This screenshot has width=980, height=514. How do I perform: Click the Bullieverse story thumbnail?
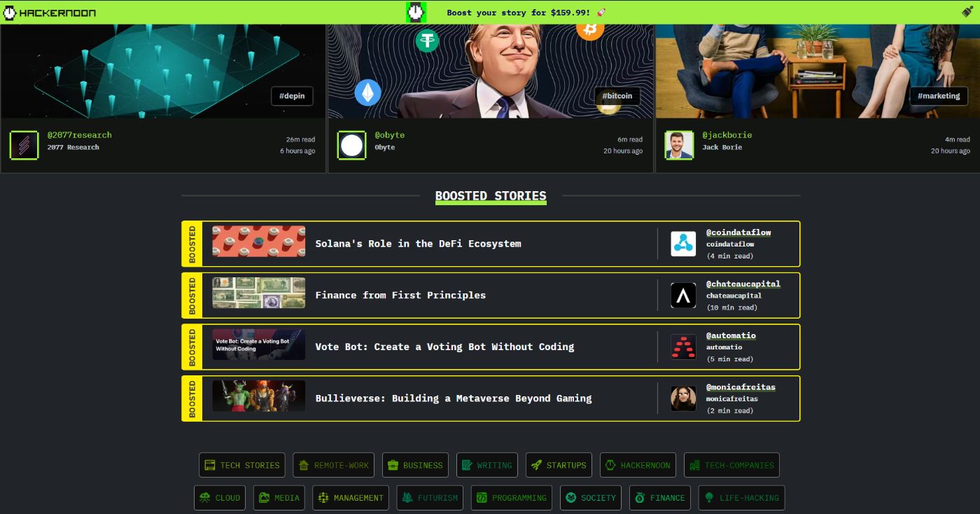click(x=259, y=396)
